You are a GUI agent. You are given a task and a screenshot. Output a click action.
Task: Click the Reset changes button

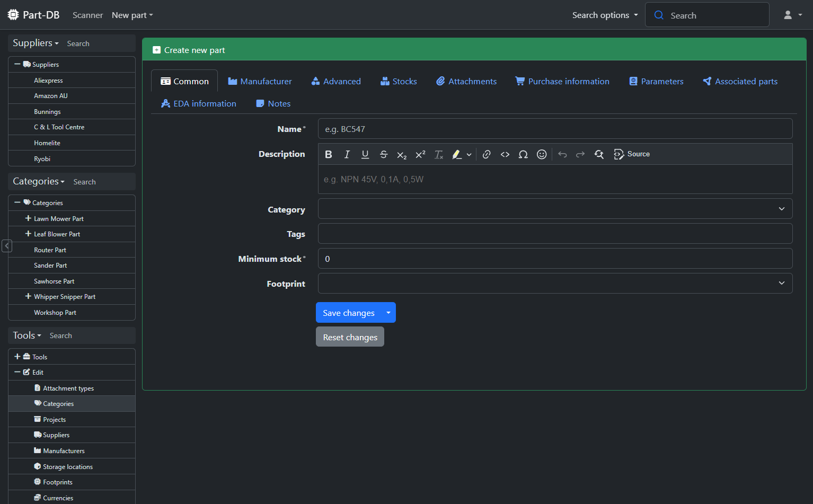click(350, 337)
